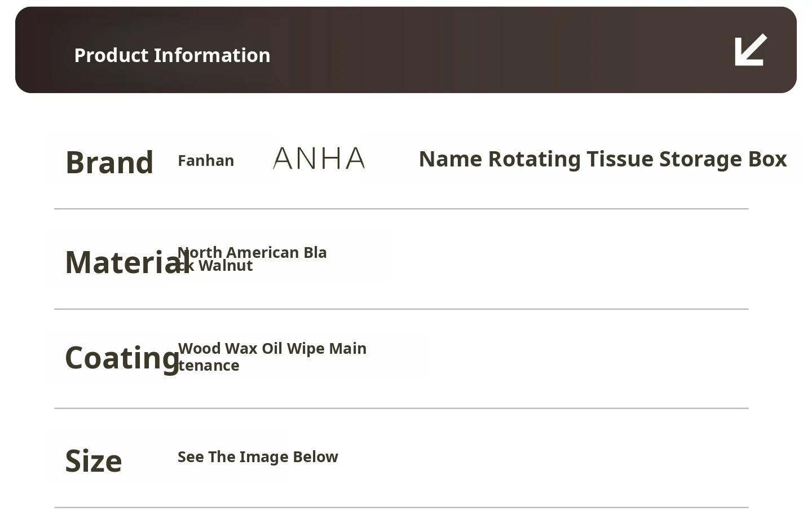This screenshot has height=527, width=812.
Task: Click the divider line beneath the Size row
Action: pos(401,507)
